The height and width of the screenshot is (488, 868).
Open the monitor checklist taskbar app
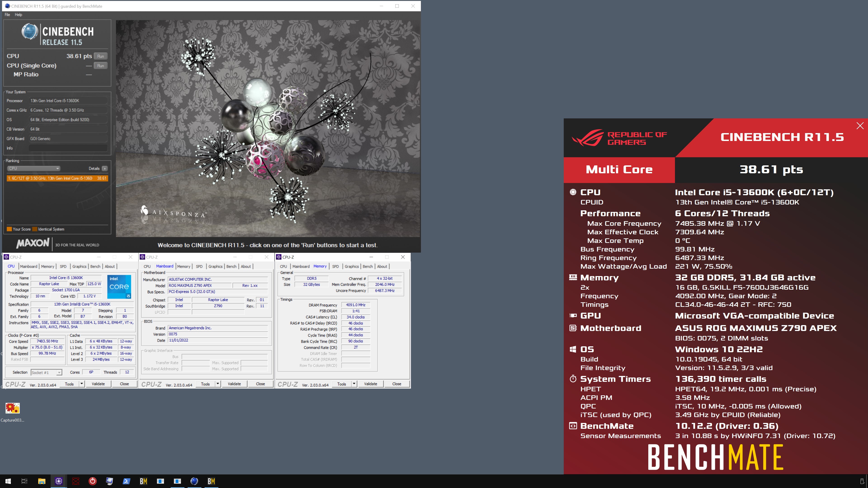(109, 481)
